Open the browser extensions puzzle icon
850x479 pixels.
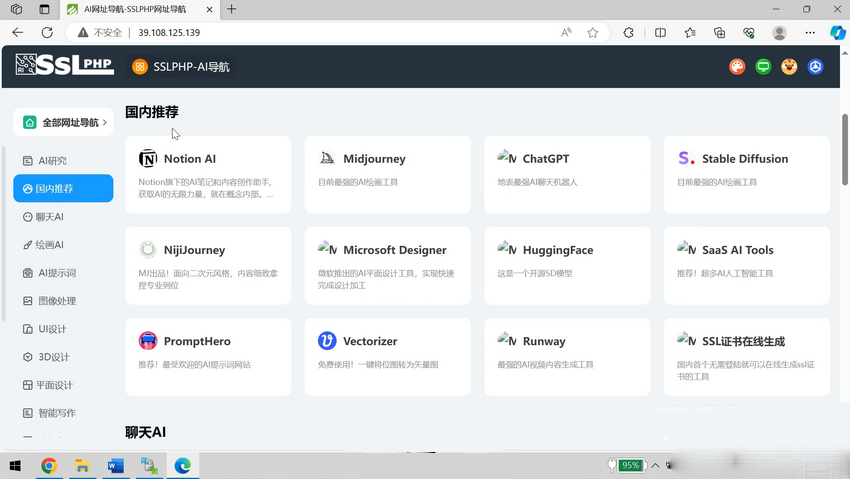tap(628, 33)
